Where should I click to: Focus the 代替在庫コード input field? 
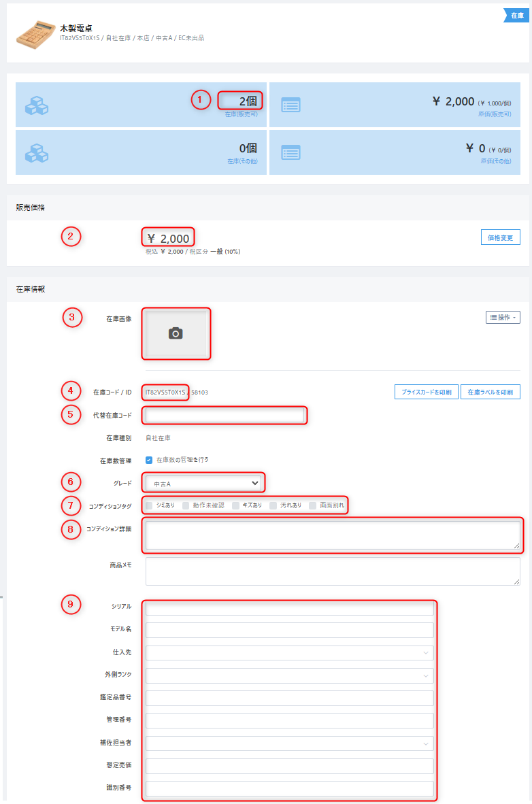225,416
